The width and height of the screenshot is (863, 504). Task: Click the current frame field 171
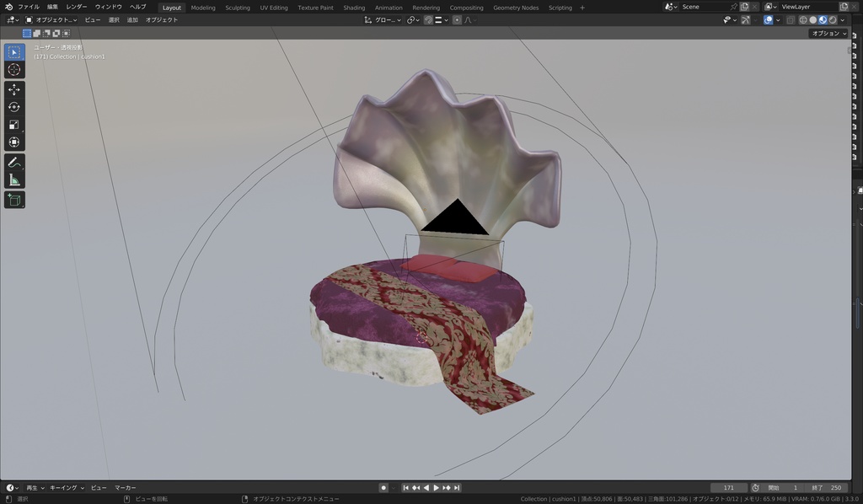pos(729,487)
